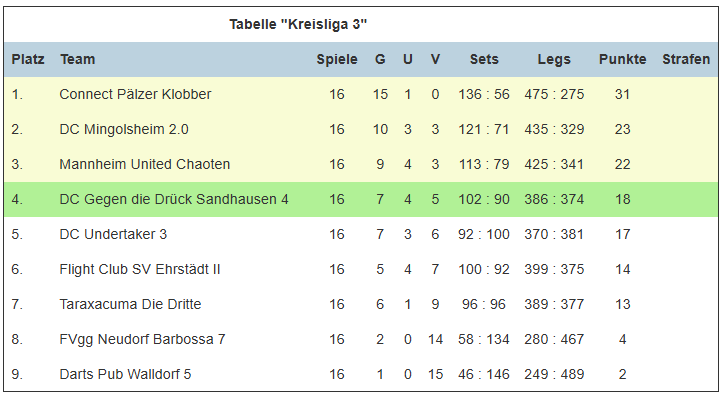Open Flight Club SV Ehrstädt II entry

pyautogui.click(x=140, y=269)
